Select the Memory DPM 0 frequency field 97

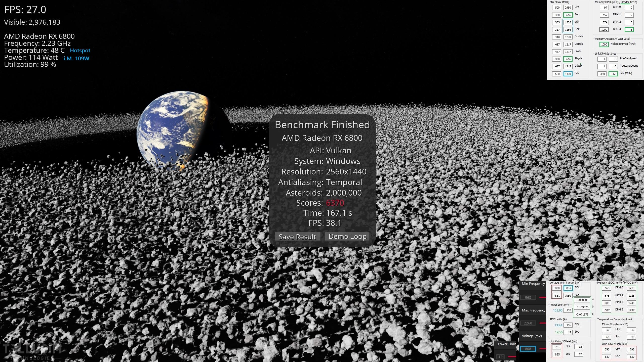pyautogui.click(x=604, y=8)
